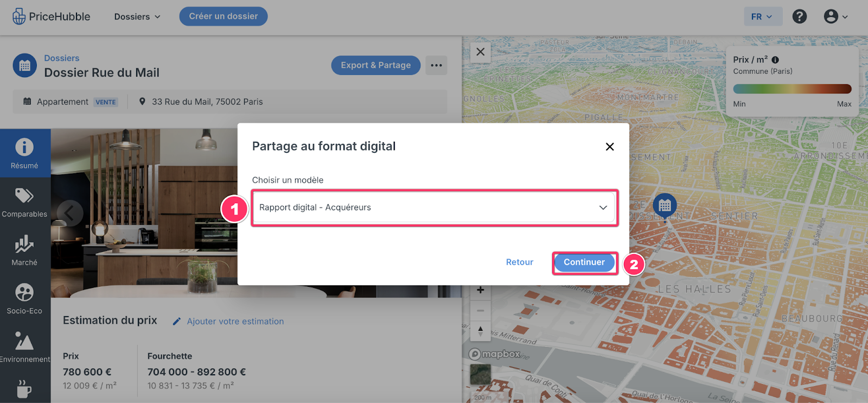Click the Créer un dossier button
This screenshot has height=403, width=868.
(x=224, y=16)
